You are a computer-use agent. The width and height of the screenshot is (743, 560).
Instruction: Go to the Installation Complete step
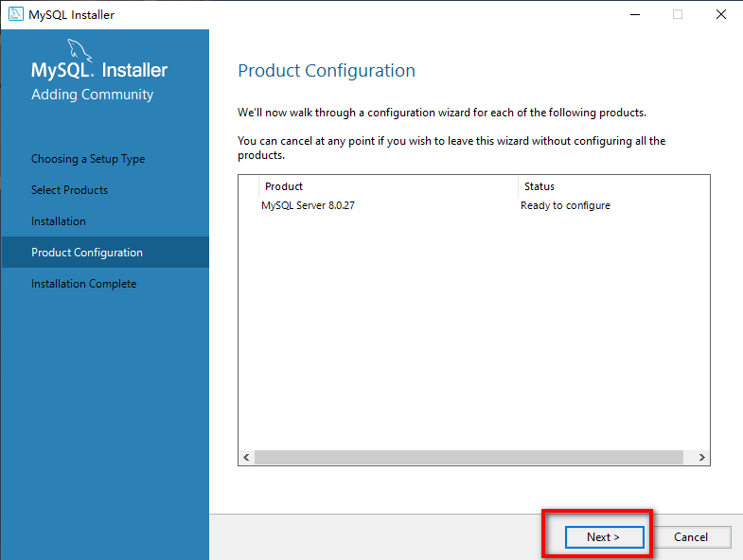click(84, 284)
